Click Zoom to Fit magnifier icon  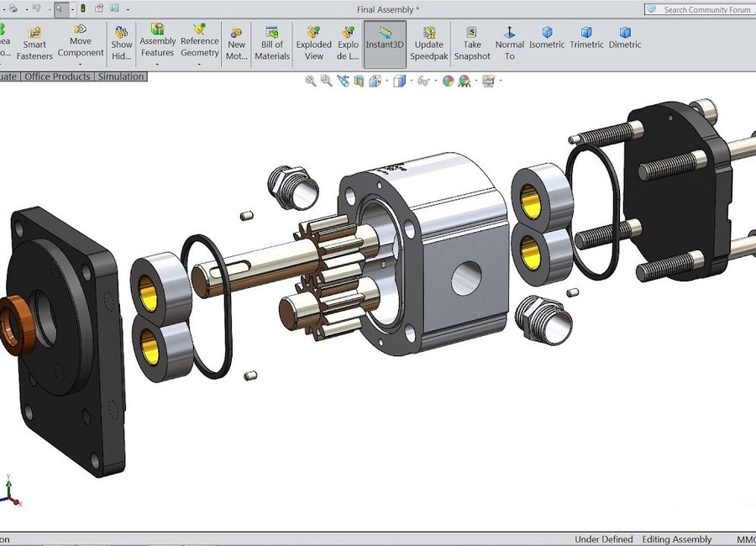coord(311,81)
